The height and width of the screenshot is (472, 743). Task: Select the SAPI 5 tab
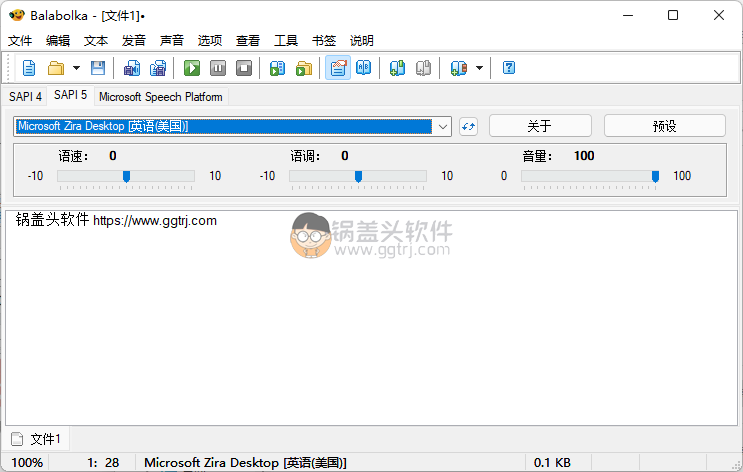click(x=70, y=95)
